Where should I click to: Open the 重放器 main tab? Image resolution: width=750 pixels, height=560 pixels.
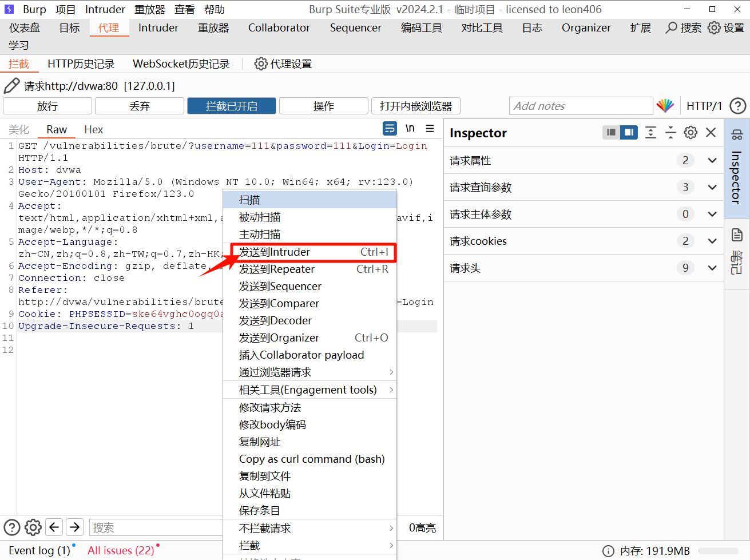pos(213,27)
